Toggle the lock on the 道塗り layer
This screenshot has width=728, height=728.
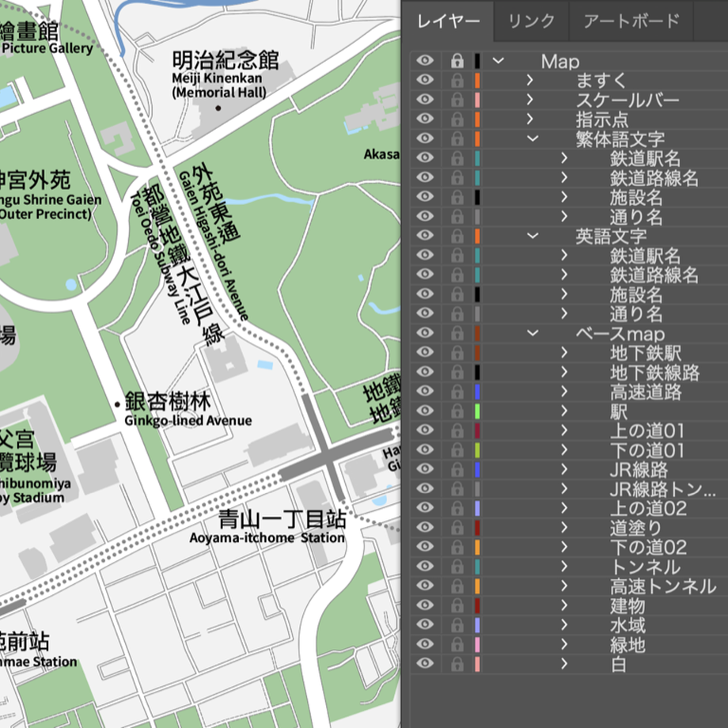457,528
